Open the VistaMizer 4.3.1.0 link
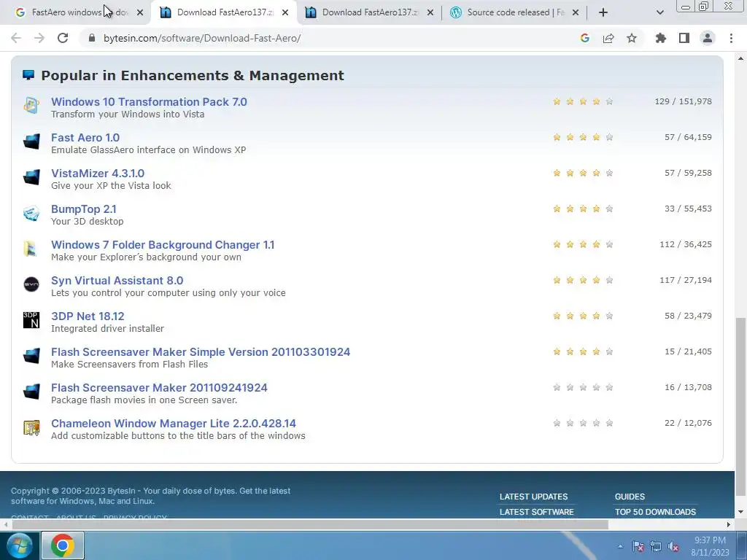 coord(98,173)
